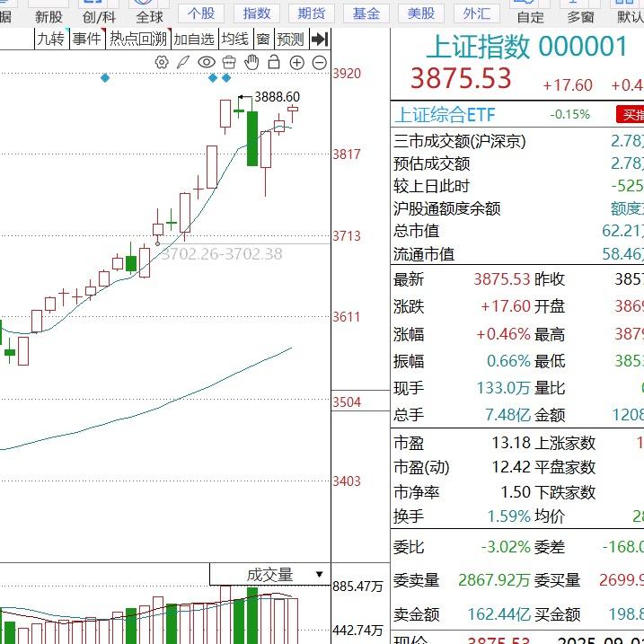Screen dimensions: 644x644
Task: Switch to the 美股 tab
Action: pyautogui.click(x=421, y=13)
